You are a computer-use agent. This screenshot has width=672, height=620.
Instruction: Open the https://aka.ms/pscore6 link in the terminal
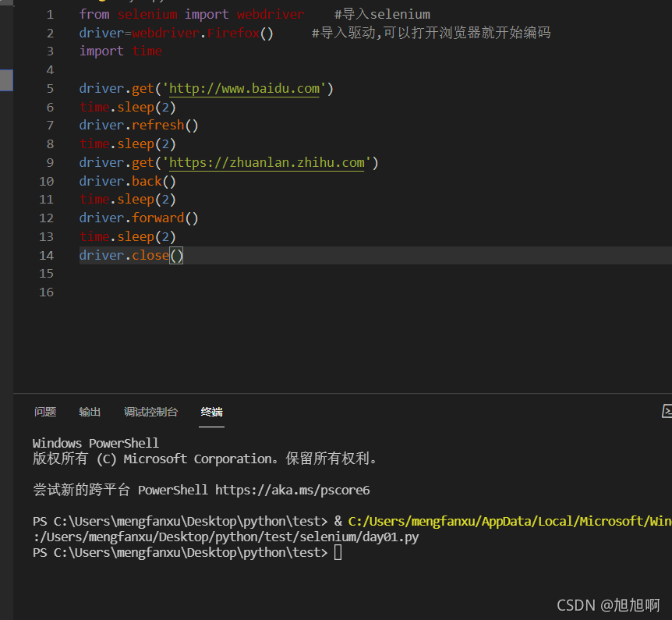pyautogui.click(x=292, y=490)
